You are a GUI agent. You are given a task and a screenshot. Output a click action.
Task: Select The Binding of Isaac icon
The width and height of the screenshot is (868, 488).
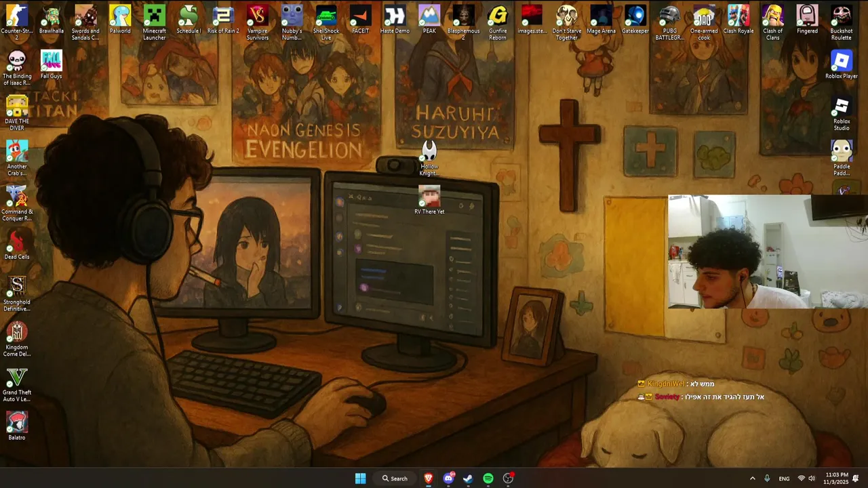coord(17,67)
